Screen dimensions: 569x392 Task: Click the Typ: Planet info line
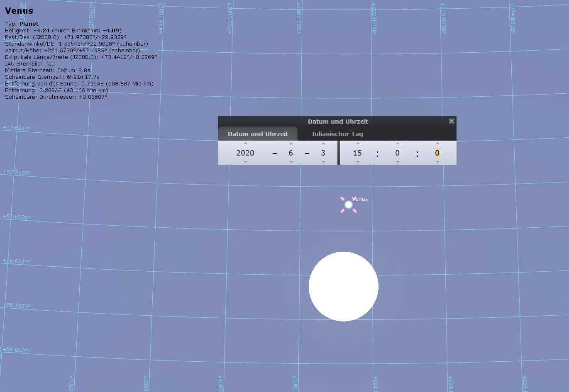pyautogui.click(x=22, y=24)
